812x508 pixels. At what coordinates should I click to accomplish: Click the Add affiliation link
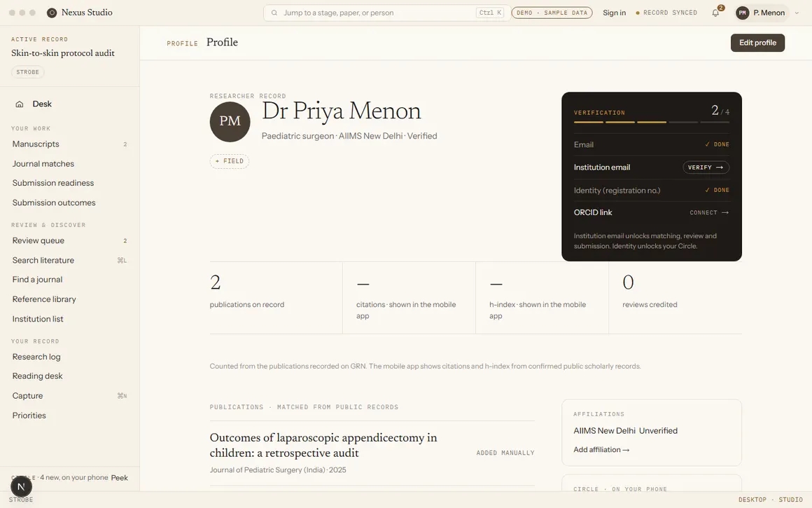pyautogui.click(x=601, y=450)
